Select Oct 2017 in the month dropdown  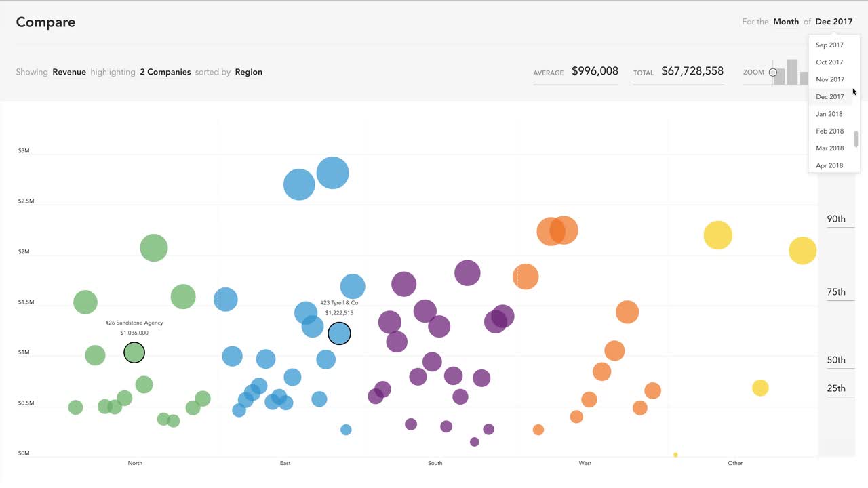[829, 62]
